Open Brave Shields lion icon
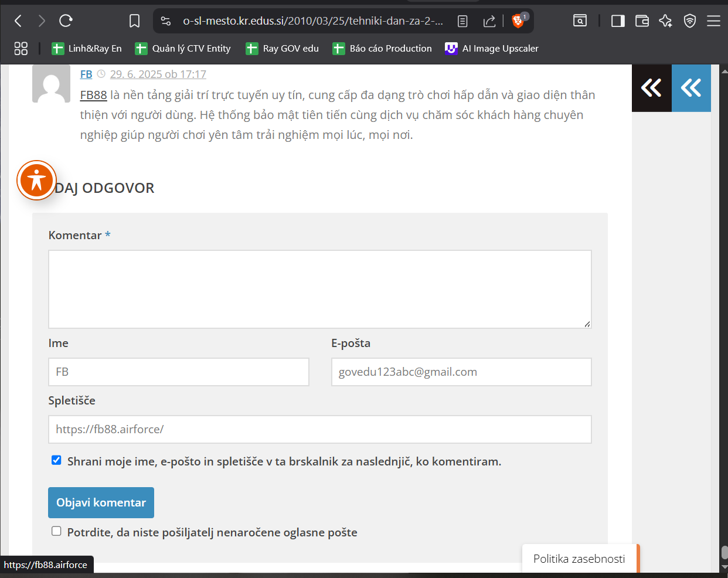This screenshot has height=578, width=728. 518,21
